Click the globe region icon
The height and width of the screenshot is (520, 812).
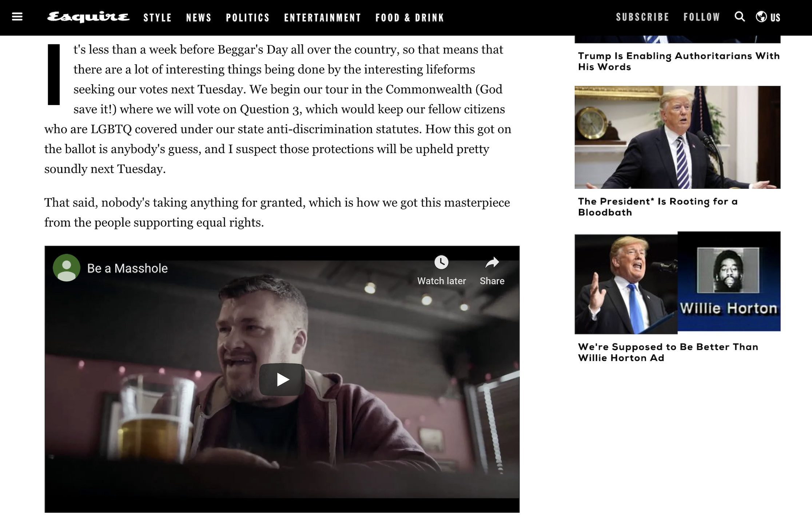tap(761, 17)
